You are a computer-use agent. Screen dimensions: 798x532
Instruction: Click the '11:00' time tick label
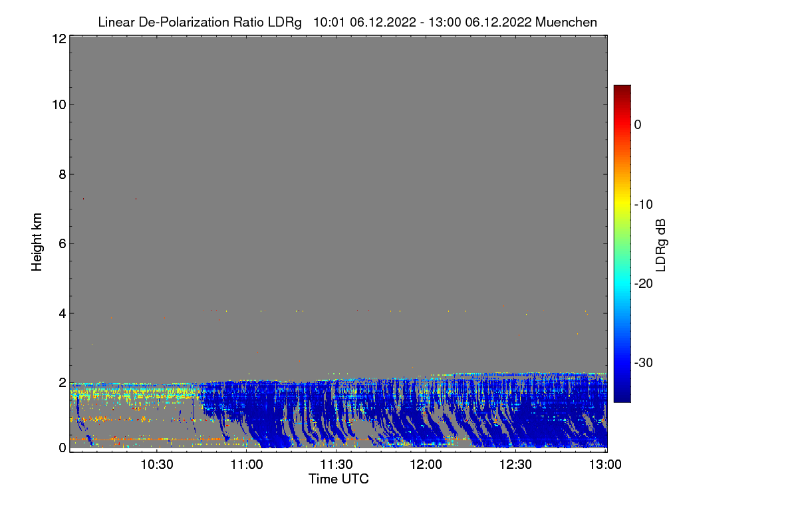[x=247, y=465]
